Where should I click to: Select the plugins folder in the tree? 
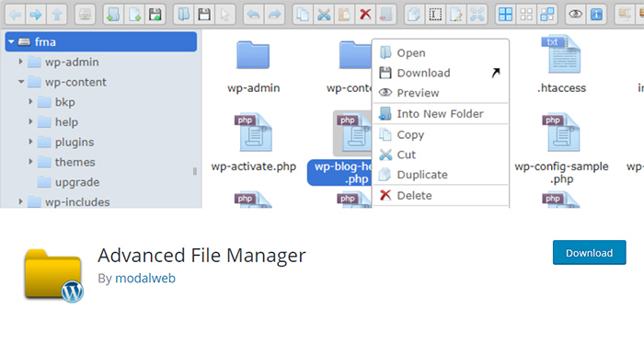[75, 142]
